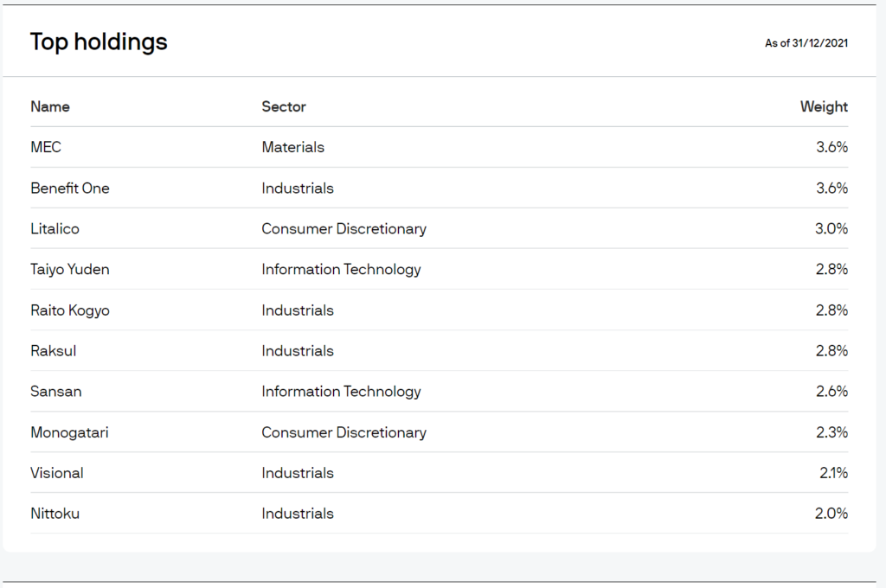Click the Name column header

point(50,106)
